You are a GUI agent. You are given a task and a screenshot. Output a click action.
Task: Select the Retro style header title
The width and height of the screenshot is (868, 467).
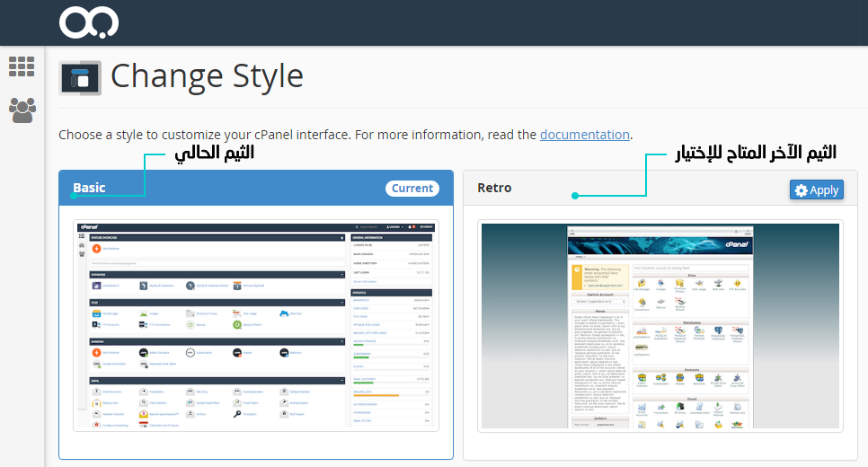pos(494,189)
